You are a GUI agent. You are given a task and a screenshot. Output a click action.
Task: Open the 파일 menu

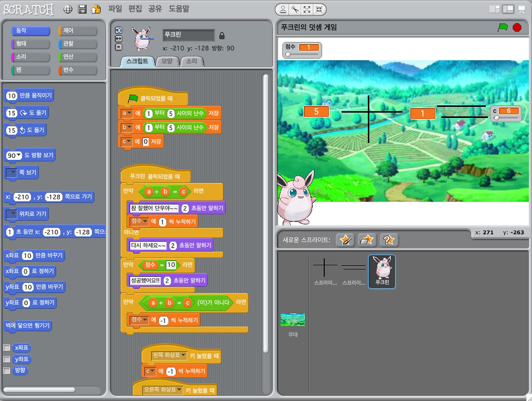click(x=115, y=9)
